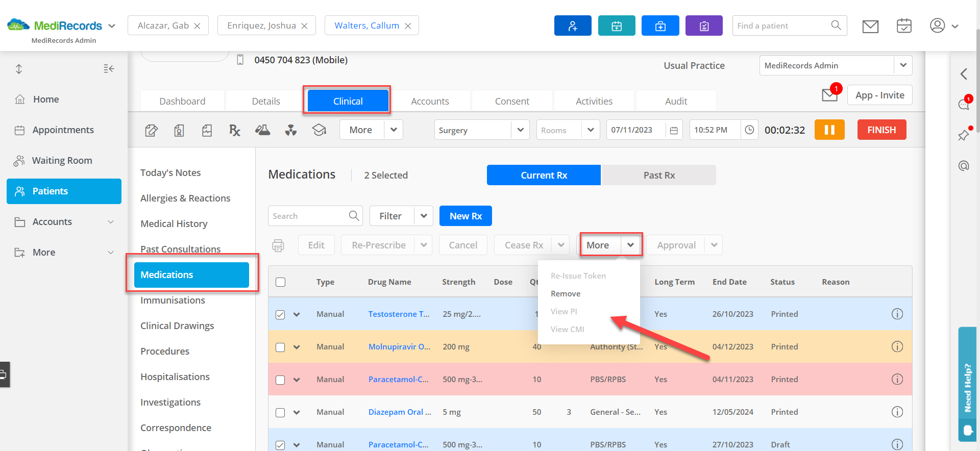Click the document with pulse line icon
Screen dimensions: 980x451
pyautogui.click(x=207, y=130)
